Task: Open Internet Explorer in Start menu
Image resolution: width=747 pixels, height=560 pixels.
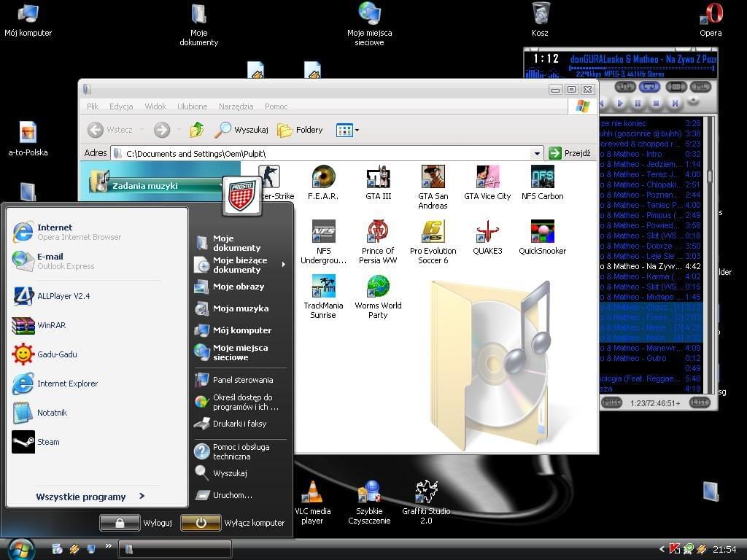Action: 55,384
